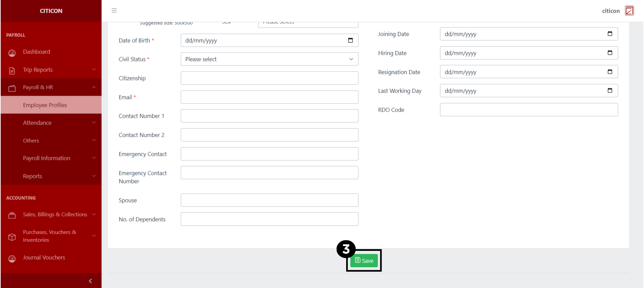Click into the RDO Code field
The image size is (644, 288).
pyautogui.click(x=529, y=110)
